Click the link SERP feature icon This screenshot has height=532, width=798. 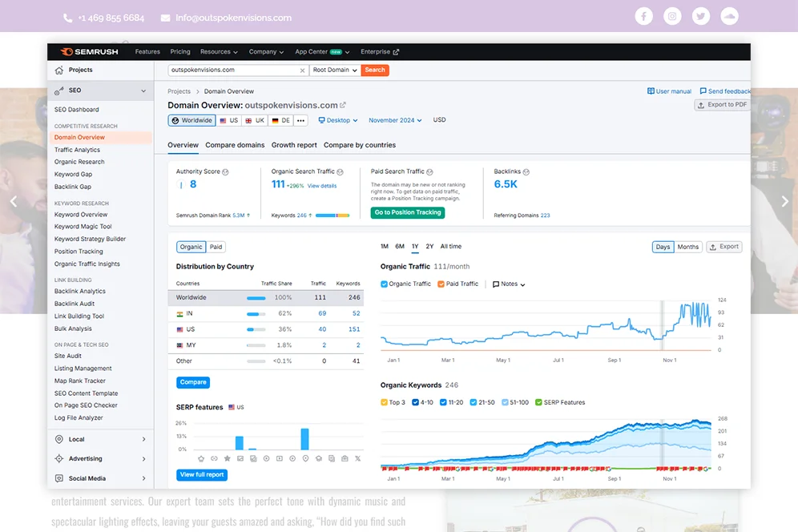pos(214,459)
